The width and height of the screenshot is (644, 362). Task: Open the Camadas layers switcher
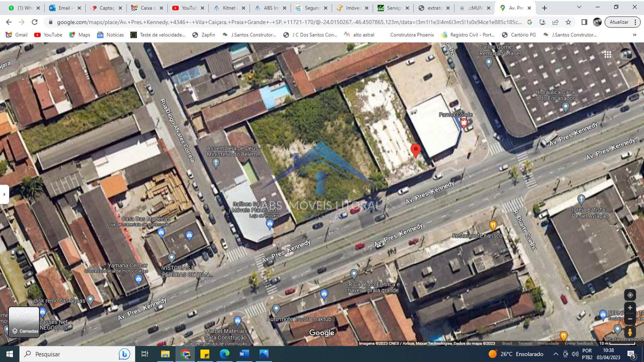pos(24,322)
